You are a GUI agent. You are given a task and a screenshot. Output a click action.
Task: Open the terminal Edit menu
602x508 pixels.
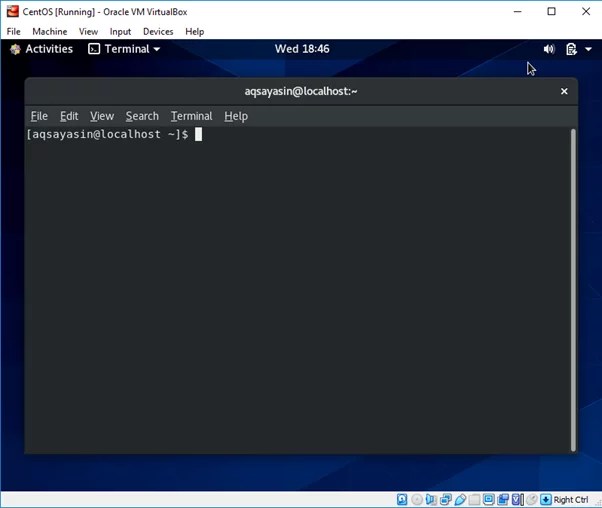[69, 116]
